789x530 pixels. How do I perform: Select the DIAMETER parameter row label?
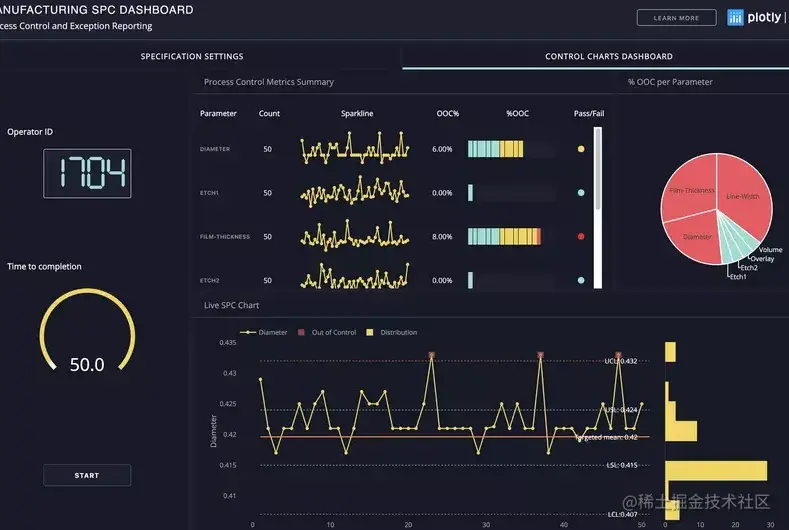point(215,149)
